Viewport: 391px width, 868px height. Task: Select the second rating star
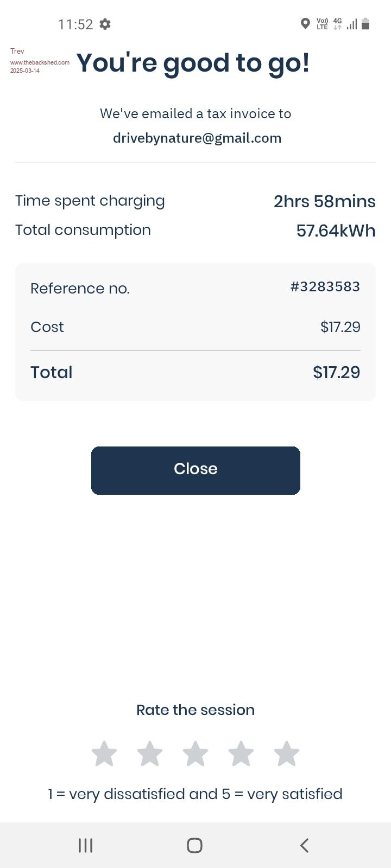point(150,754)
